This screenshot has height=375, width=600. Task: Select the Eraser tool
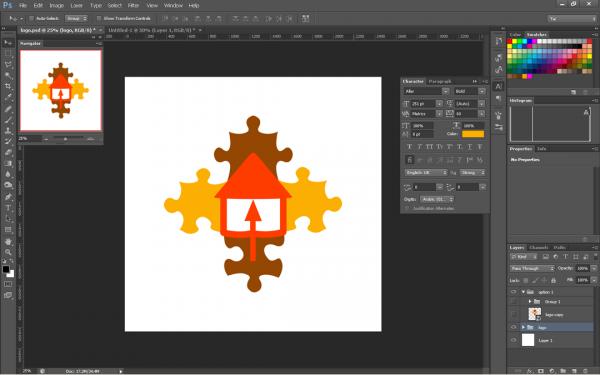[8, 153]
